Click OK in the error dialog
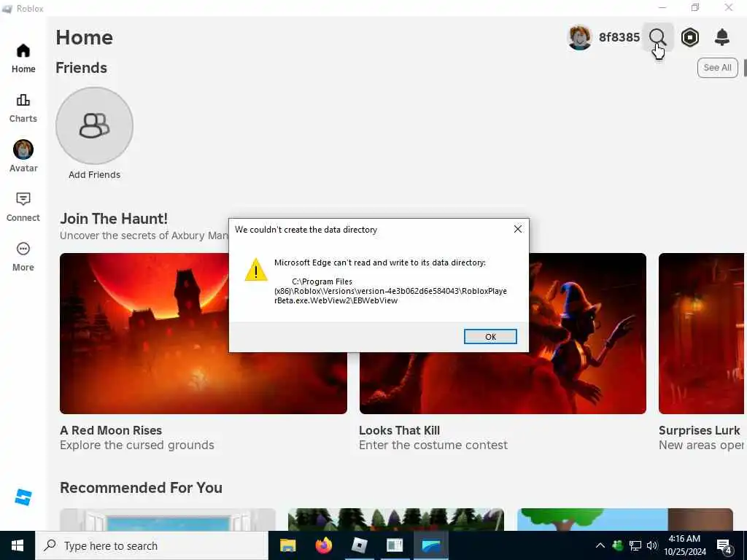747x560 pixels. [490, 337]
